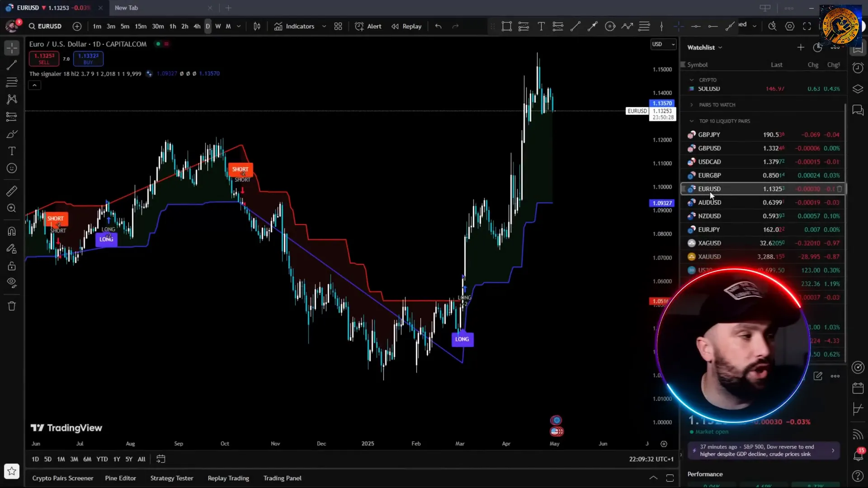This screenshot has height=488, width=868.
Task: Select the text annotation tool in left sidebar
Action: [12, 151]
